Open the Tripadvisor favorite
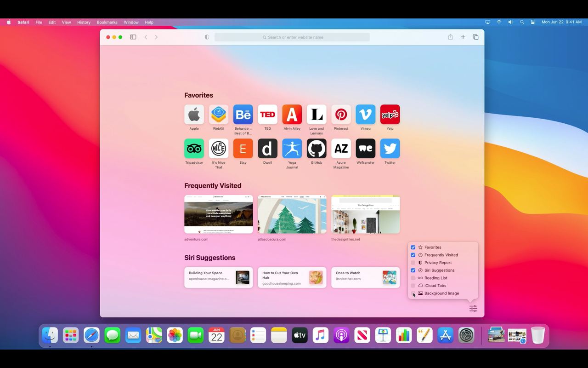This screenshot has width=588, height=368. (194, 149)
